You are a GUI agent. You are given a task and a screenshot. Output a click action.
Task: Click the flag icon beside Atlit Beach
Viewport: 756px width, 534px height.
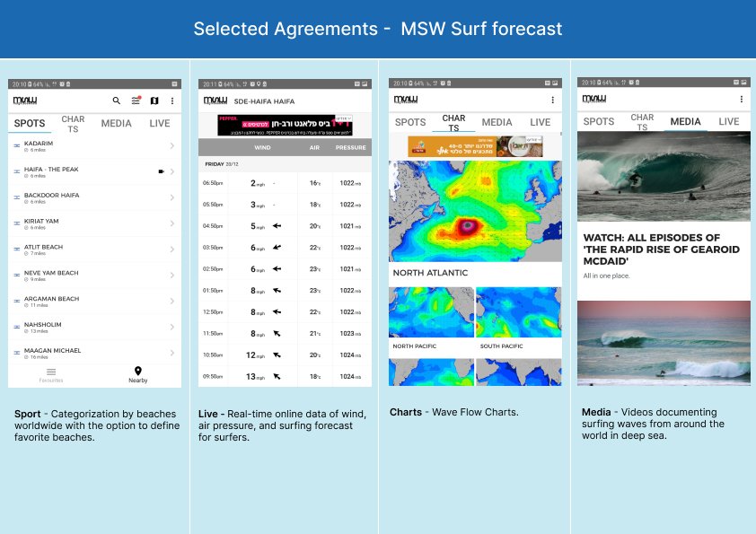coord(17,249)
